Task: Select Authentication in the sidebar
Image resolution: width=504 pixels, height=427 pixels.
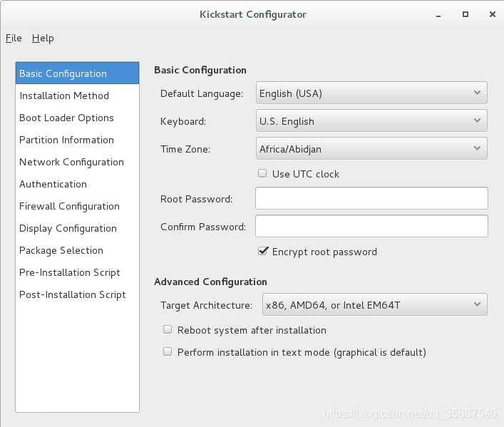Action: click(x=77, y=184)
